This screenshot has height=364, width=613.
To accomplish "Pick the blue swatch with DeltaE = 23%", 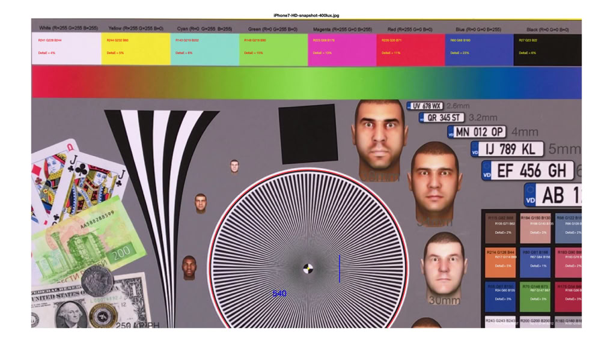I will click(x=480, y=50).
